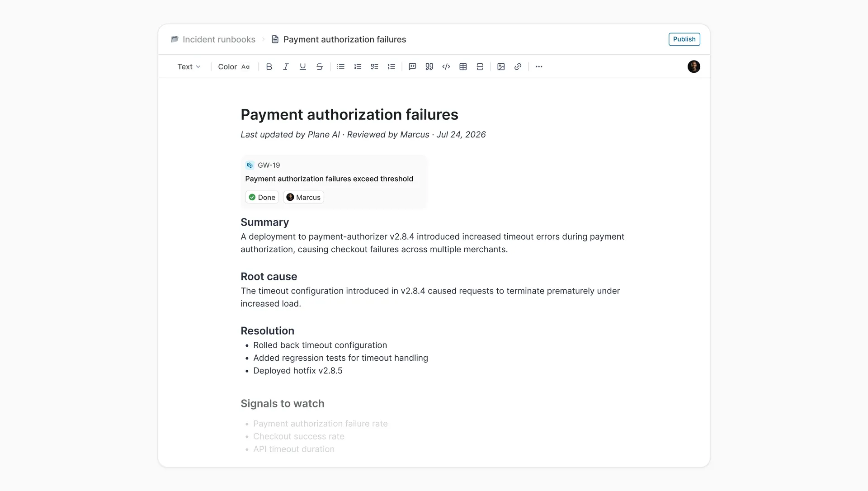Insert a code block
This screenshot has height=491, width=868.
pyautogui.click(x=446, y=66)
